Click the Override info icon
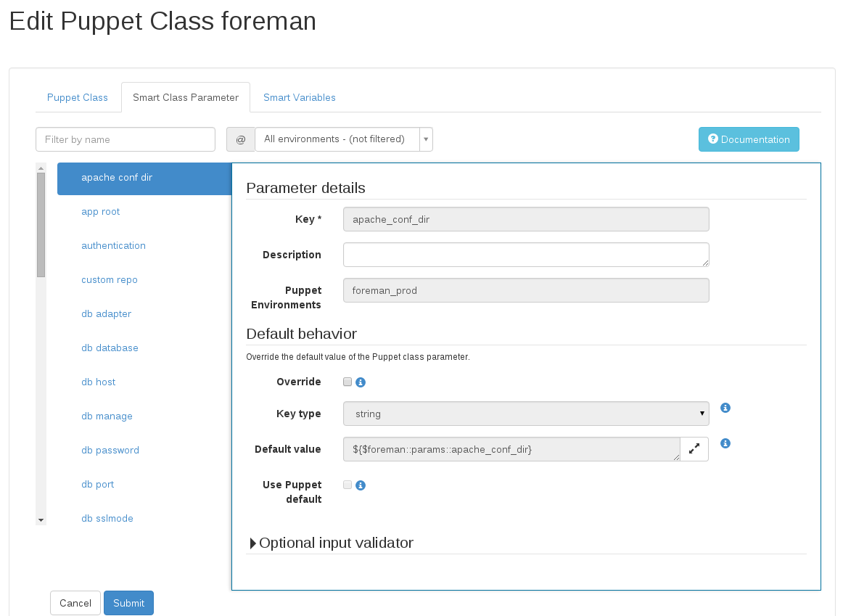The image size is (843, 616). point(361,382)
